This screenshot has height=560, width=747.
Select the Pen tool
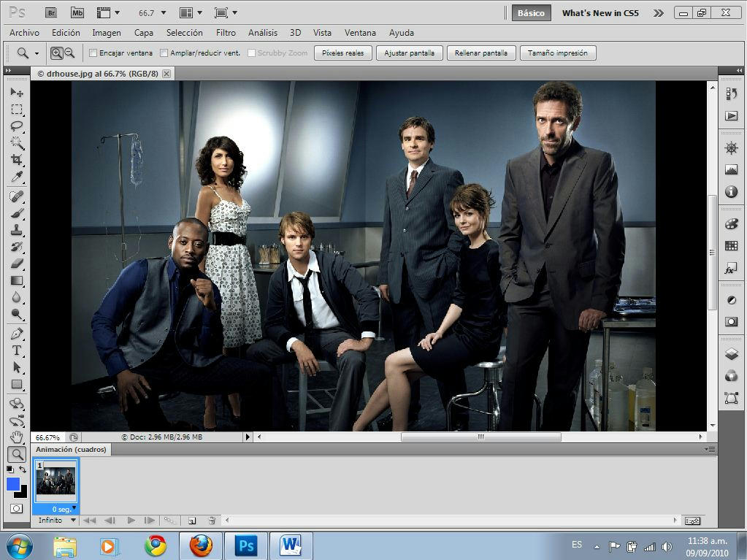coord(17,334)
